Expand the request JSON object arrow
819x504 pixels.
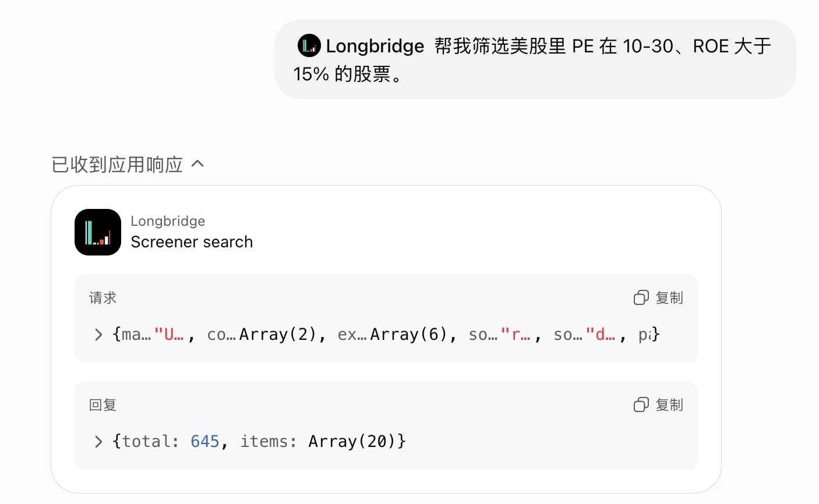click(98, 335)
